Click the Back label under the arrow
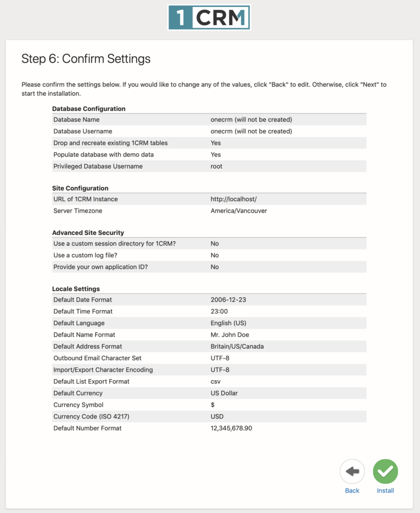The width and height of the screenshot is (420, 513). click(352, 490)
